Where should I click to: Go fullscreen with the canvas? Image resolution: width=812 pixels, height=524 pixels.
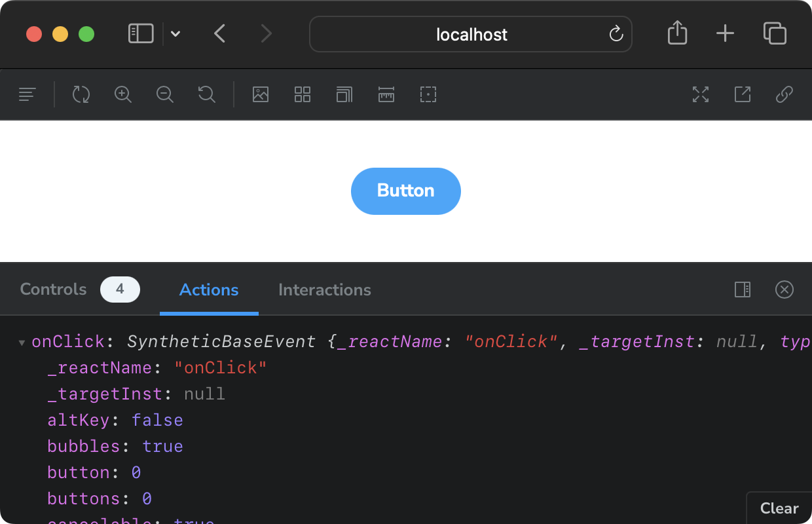[700, 94]
